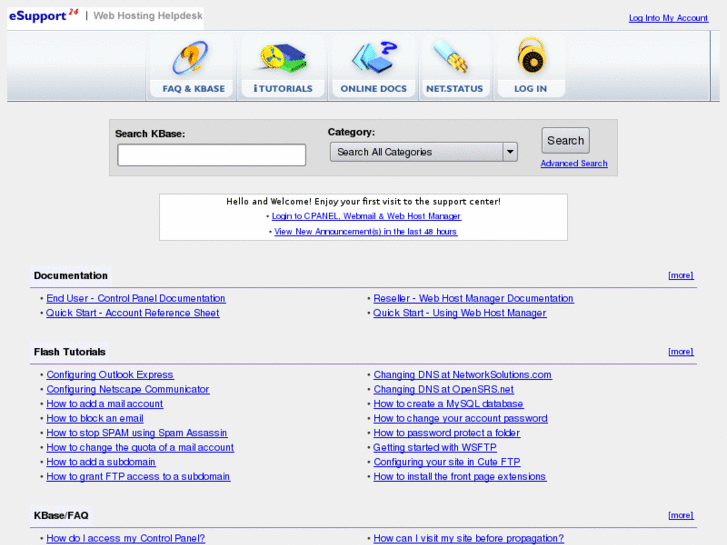
Task: Open How to change your account password
Action: click(x=460, y=418)
